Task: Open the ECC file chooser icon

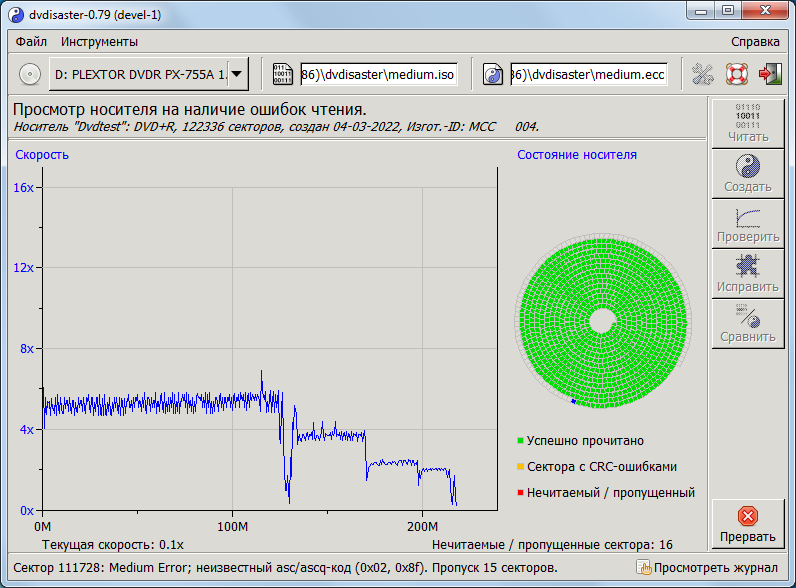Action: point(493,74)
